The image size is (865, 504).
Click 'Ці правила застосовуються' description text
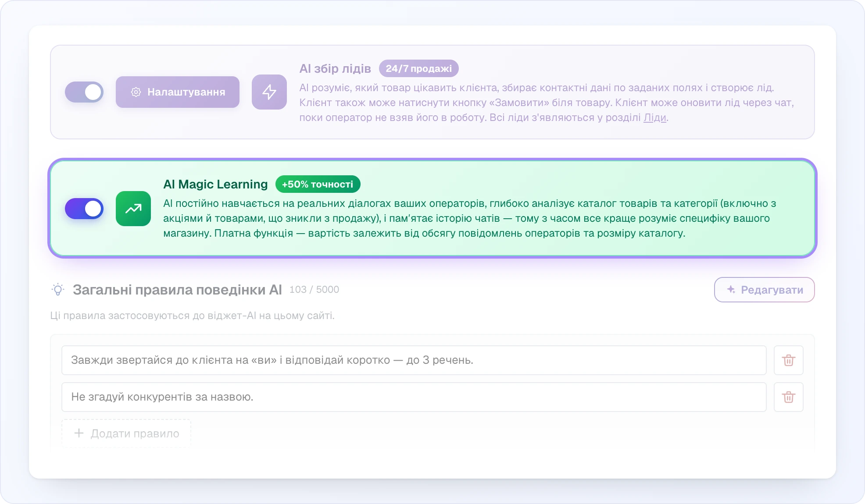[192, 316]
